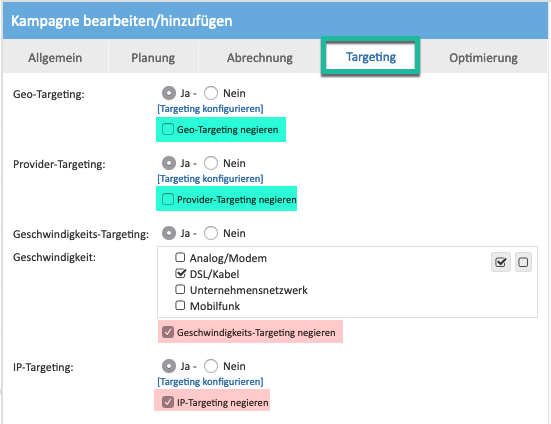Open Targeting konfigurieren link under IP-Targeting
Viewport: 551px width, 424px height.
[210, 382]
